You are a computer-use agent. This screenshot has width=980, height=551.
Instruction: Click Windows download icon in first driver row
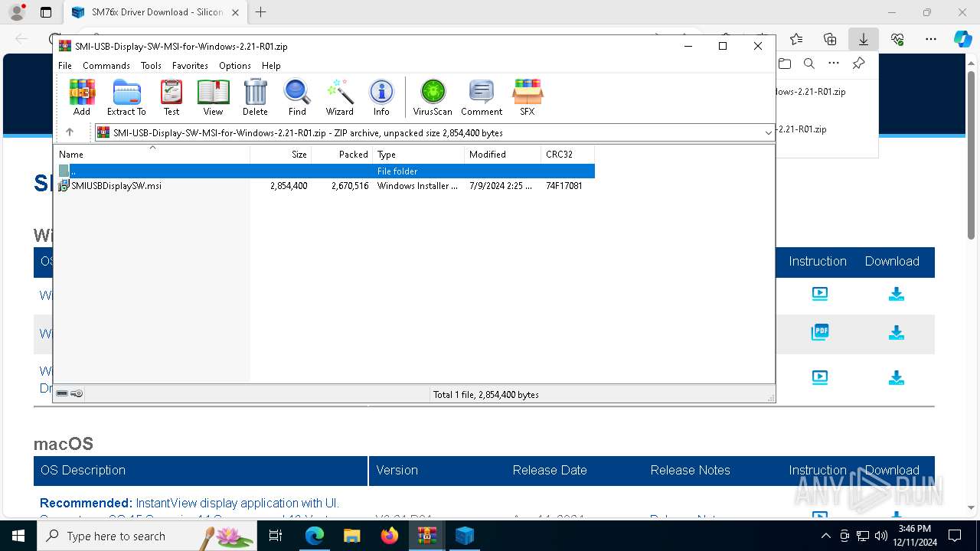point(896,294)
